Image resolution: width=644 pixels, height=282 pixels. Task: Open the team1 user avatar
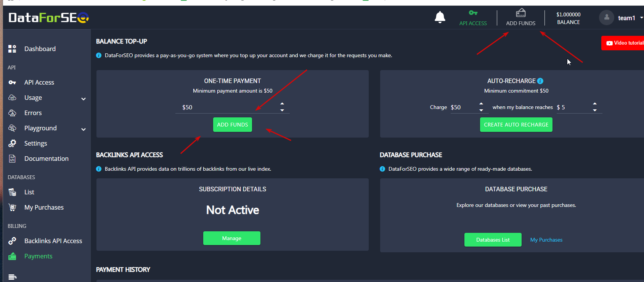point(606,18)
